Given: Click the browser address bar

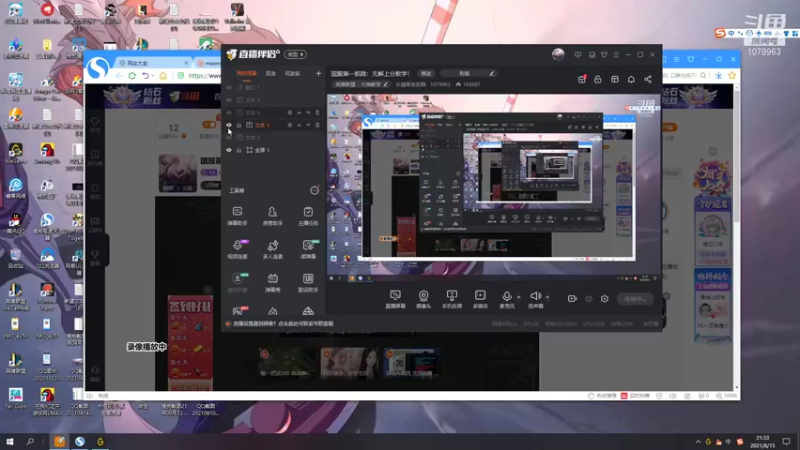Looking at the screenshot, I should 204,76.
